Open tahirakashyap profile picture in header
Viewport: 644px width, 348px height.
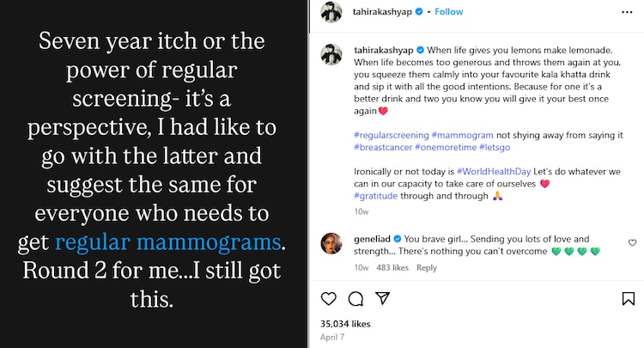(x=332, y=12)
